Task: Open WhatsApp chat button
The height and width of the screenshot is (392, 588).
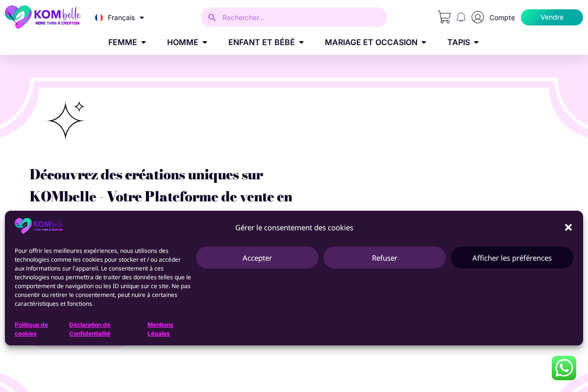Action: pos(564,368)
